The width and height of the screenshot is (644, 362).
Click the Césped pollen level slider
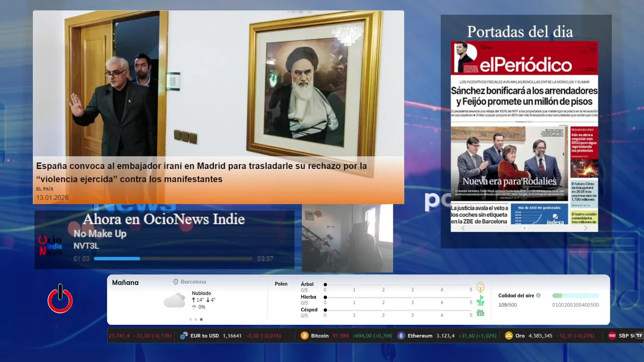[x=398, y=310]
